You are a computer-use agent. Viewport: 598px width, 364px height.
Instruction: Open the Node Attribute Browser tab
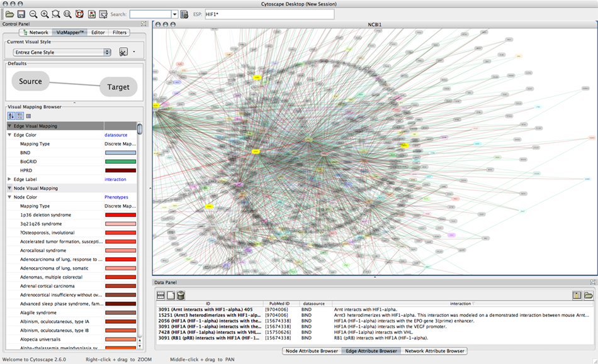pyautogui.click(x=312, y=351)
